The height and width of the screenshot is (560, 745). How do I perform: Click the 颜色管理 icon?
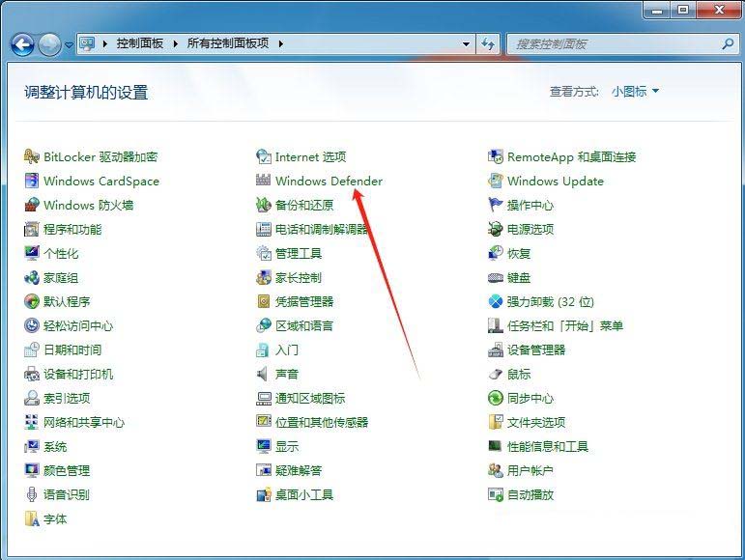point(31,471)
